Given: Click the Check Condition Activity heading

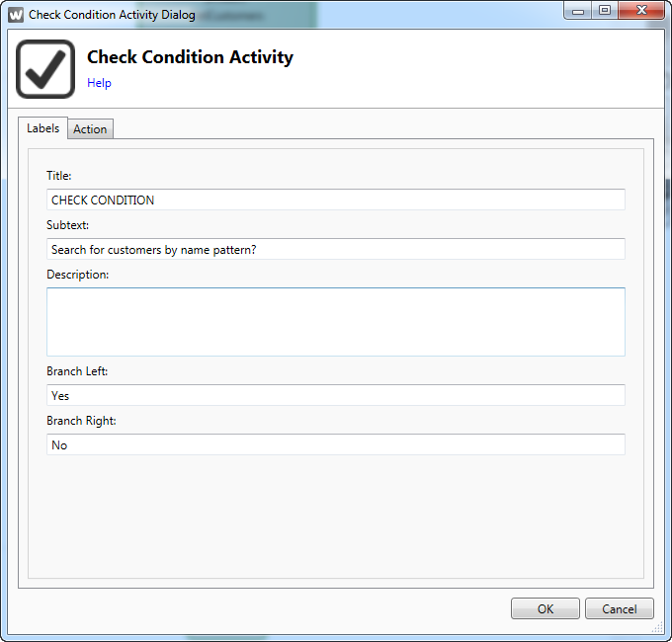Looking at the screenshot, I should coord(190,57).
